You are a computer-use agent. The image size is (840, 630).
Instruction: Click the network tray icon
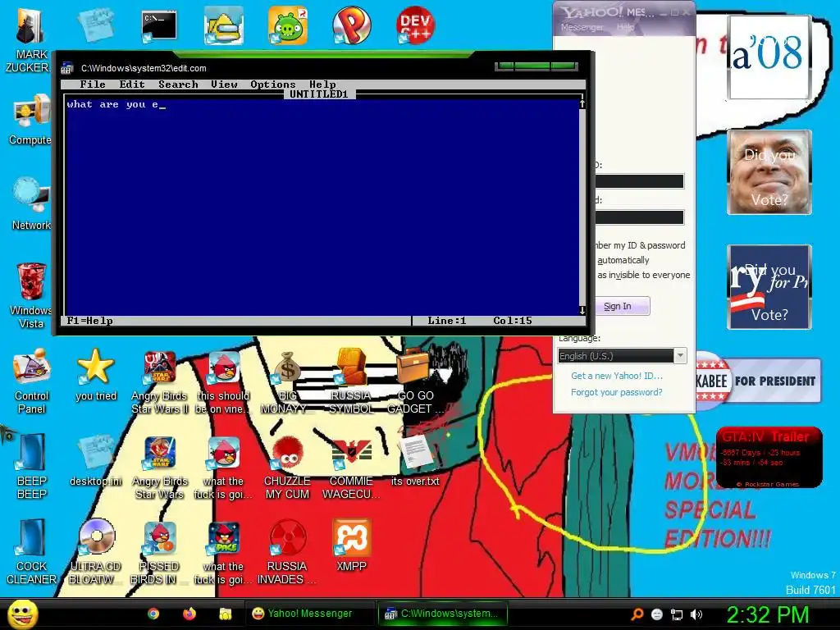(x=677, y=614)
